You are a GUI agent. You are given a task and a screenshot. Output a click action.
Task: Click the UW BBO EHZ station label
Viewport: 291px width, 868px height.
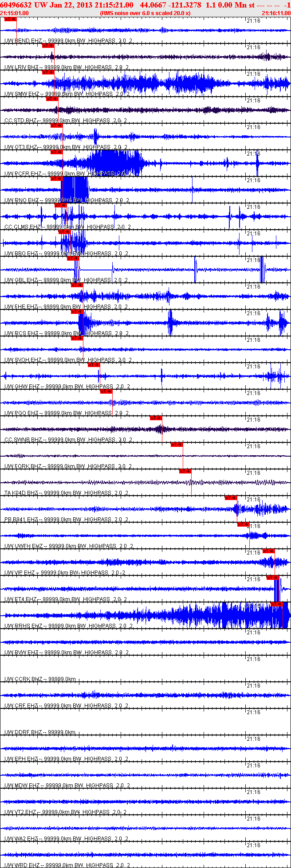pyautogui.click(x=67, y=254)
